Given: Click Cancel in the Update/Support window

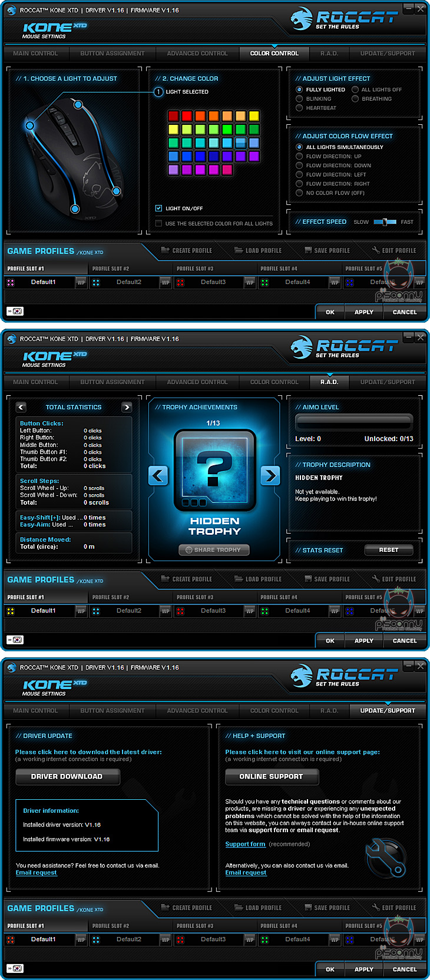Looking at the screenshot, I should (405, 969).
